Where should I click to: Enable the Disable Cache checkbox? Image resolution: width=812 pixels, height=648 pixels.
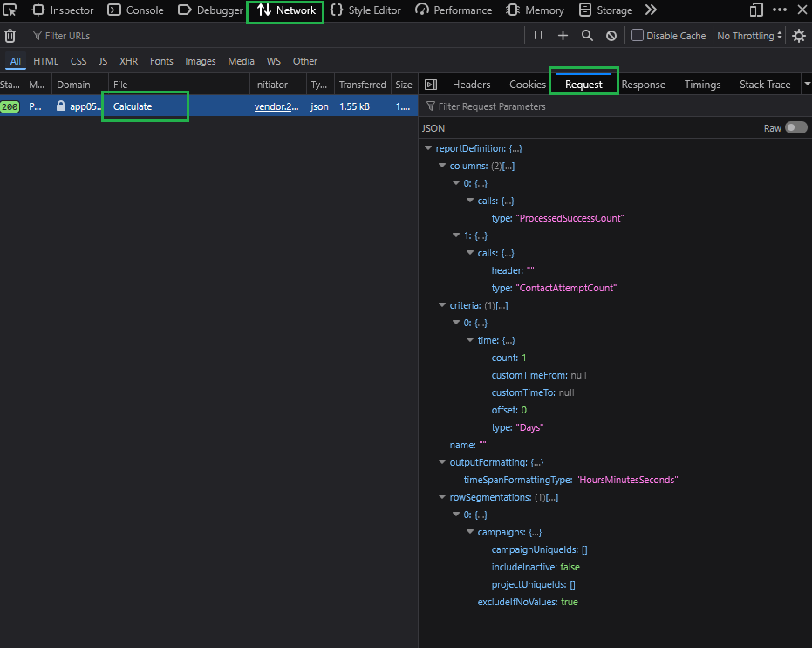click(638, 36)
